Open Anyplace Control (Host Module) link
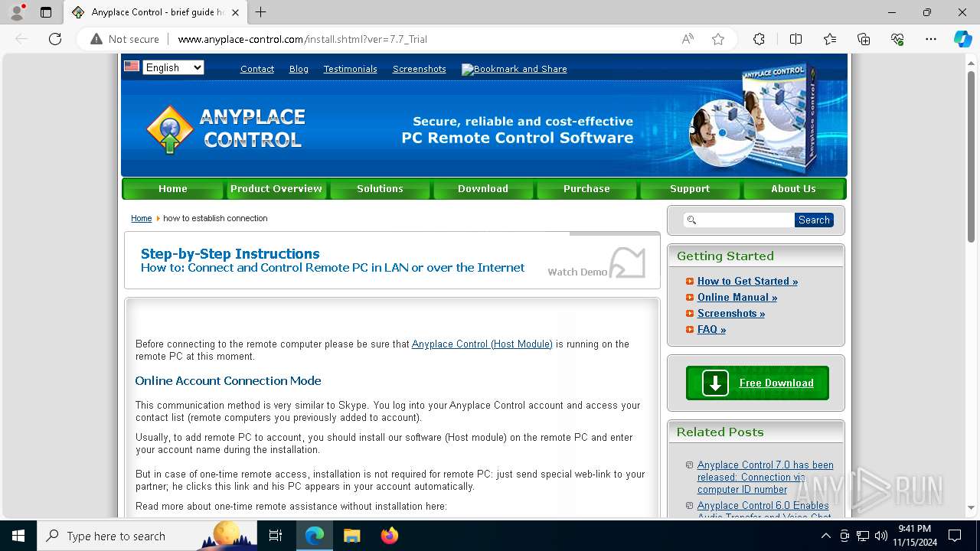980x551 pixels. point(482,344)
